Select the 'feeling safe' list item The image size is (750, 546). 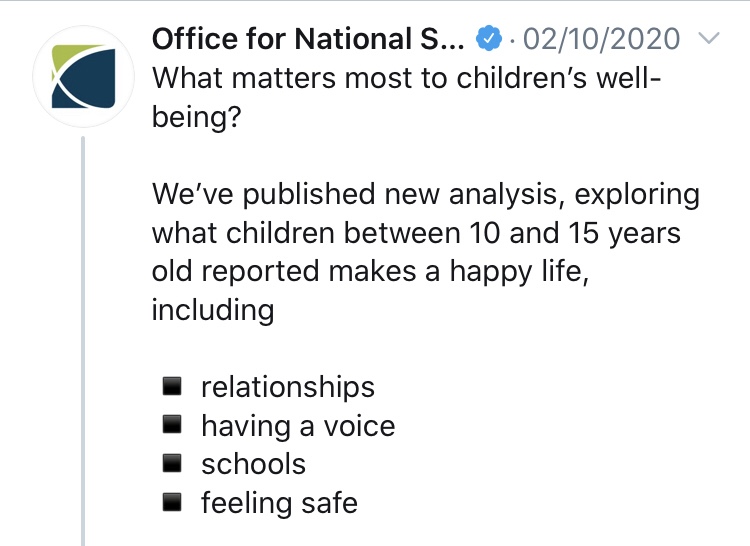(x=279, y=502)
